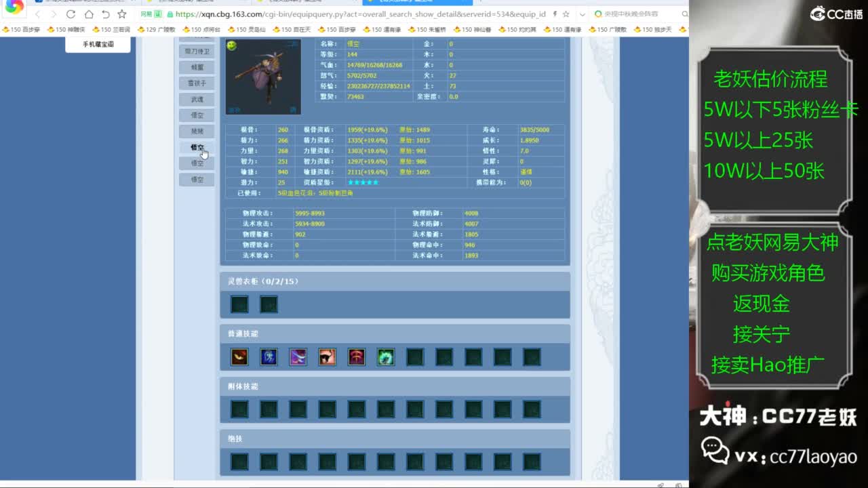The height and width of the screenshot is (488, 868).
Task: Click the red symbol skill icon, fifth in 普通技能
Action: (356, 357)
